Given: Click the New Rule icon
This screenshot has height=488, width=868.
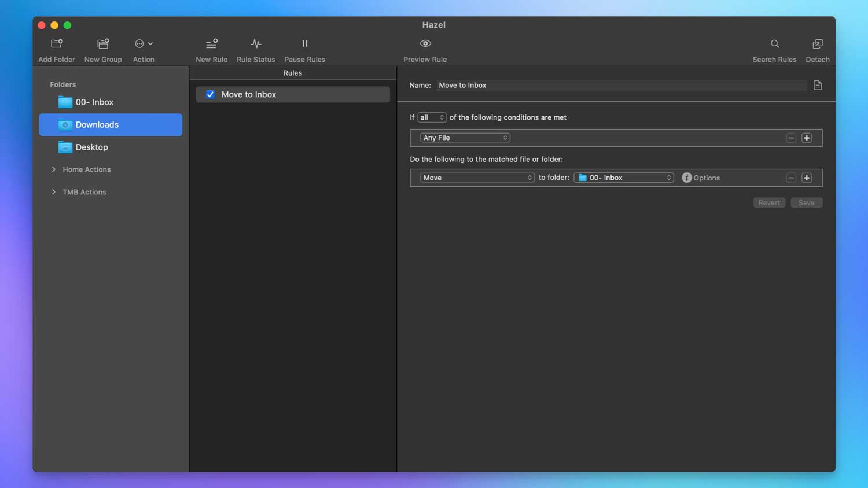Looking at the screenshot, I should [211, 44].
